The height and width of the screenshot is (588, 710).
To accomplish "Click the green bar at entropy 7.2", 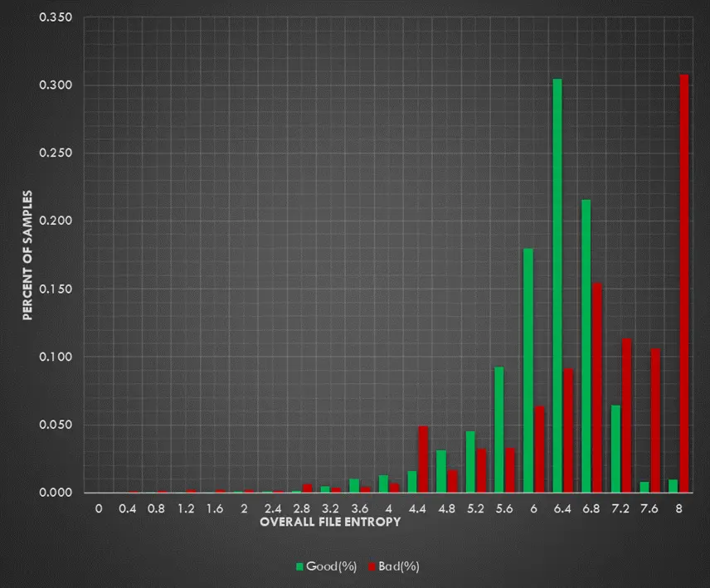I will (615, 449).
